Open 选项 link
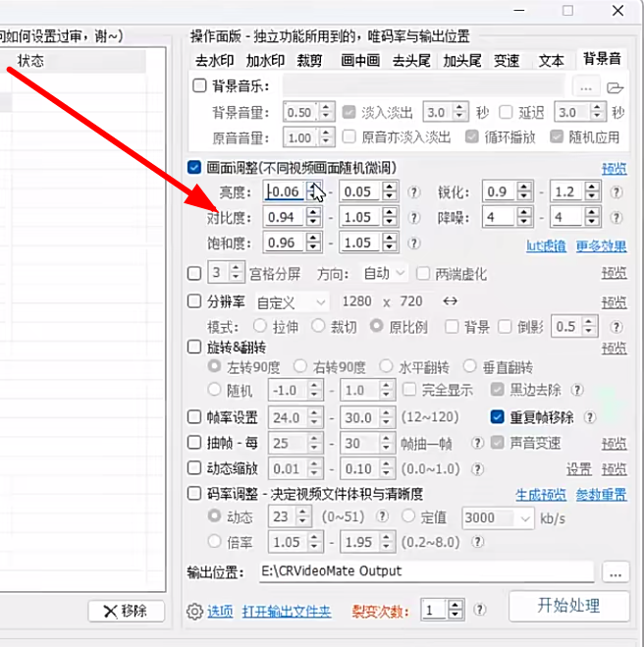This screenshot has width=644, height=647. (220, 612)
